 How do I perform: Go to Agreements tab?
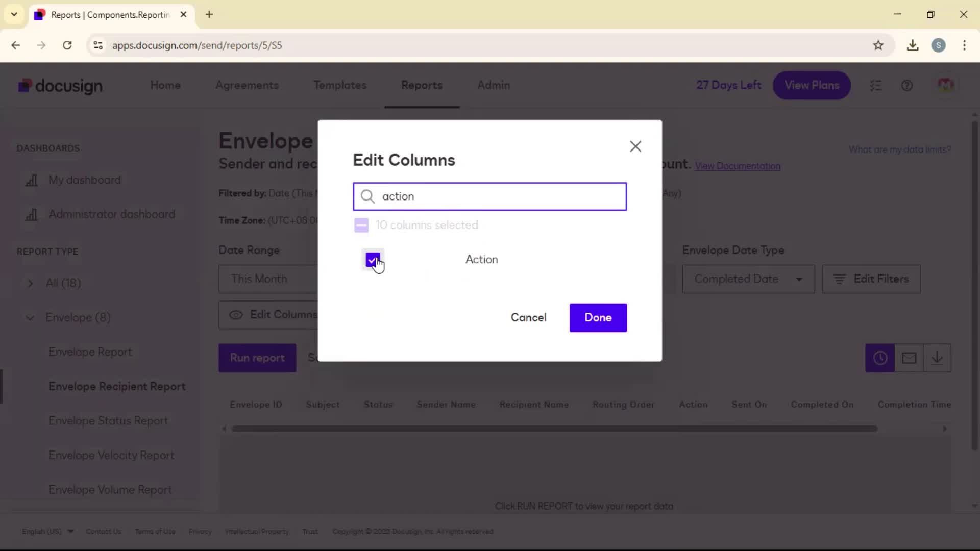pos(247,85)
